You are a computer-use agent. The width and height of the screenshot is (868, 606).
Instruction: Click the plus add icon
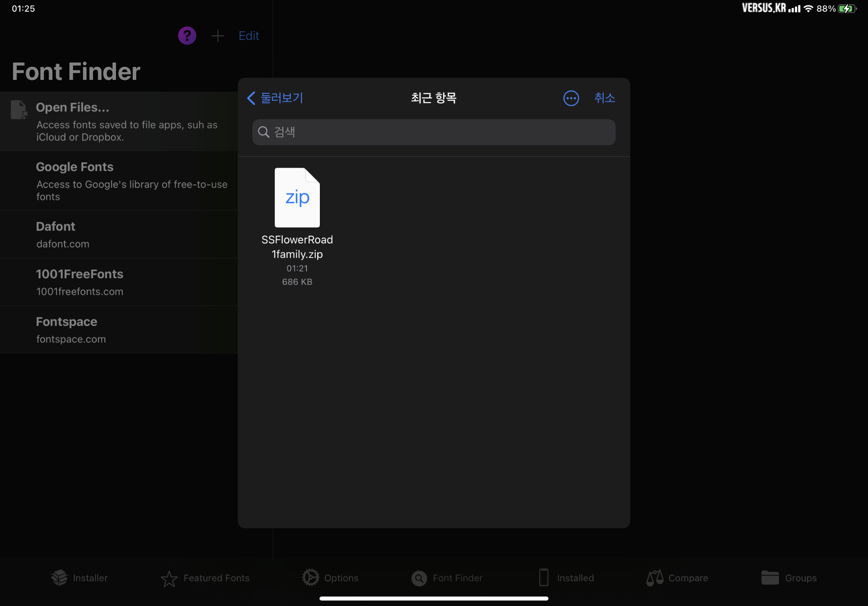[x=217, y=36]
